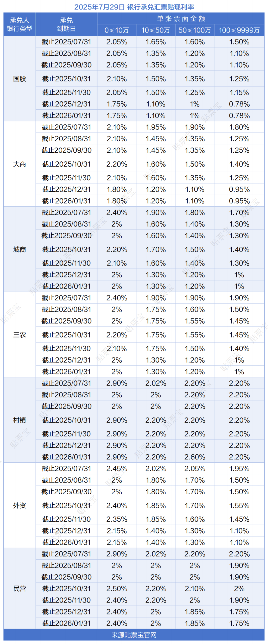Select the 10≤50万 amount column header
The width and height of the screenshot is (268, 644).
point(156,30)
